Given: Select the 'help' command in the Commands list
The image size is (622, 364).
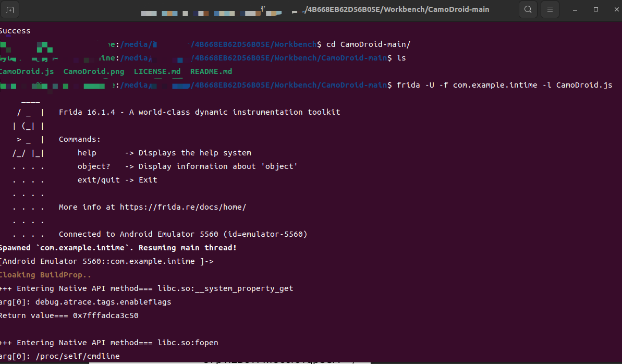Looking at the screenshot, I should (87, 152).
